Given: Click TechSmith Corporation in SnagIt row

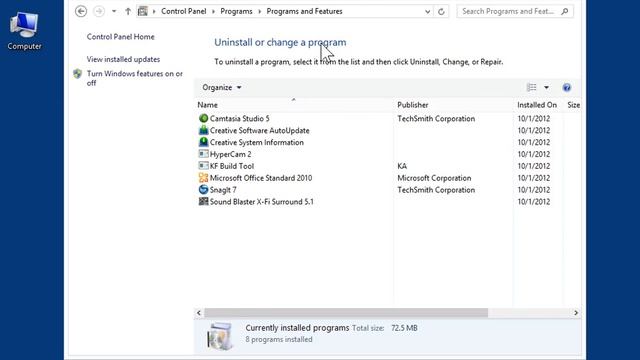Looking at the screenshot, I should 436,190.
